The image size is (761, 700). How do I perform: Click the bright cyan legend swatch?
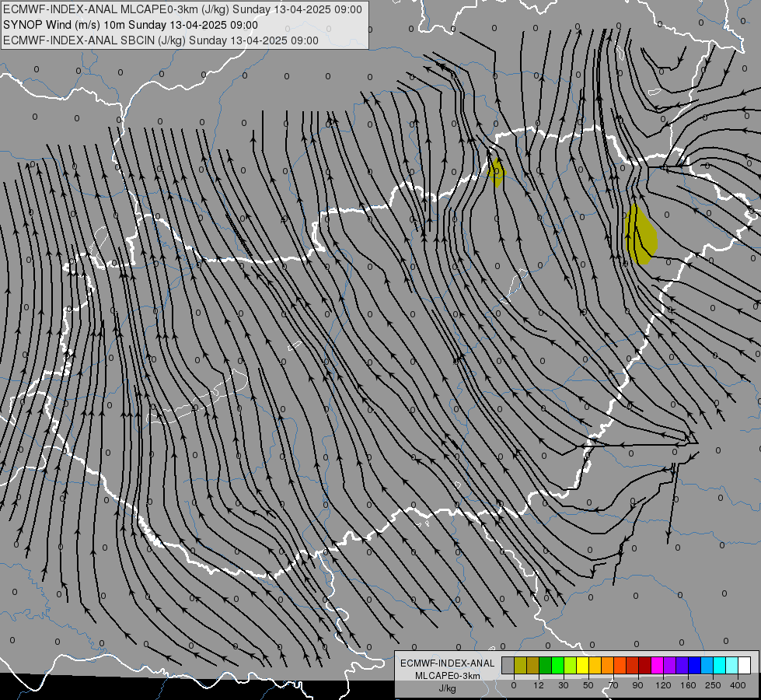click(720, 665)
